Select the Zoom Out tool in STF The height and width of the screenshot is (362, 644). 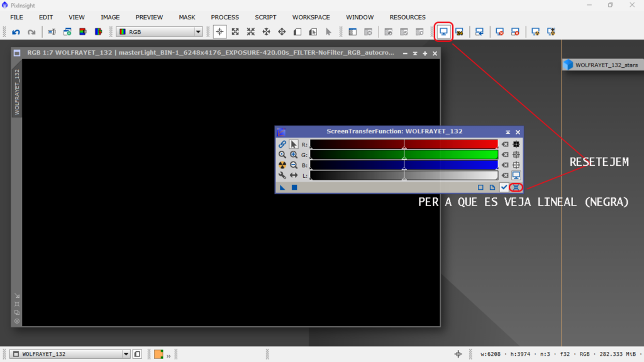pyautogui.click(x=293, y=165)
